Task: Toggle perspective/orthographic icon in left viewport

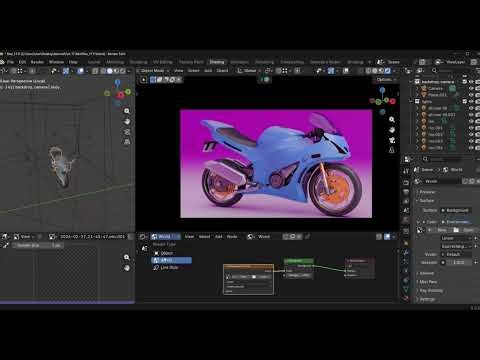Action: [127, 142]
